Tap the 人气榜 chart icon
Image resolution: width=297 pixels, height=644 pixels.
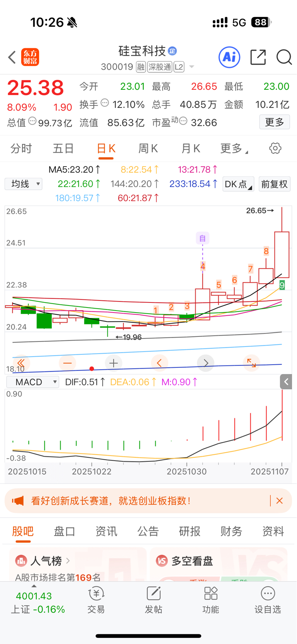[21, 560]
